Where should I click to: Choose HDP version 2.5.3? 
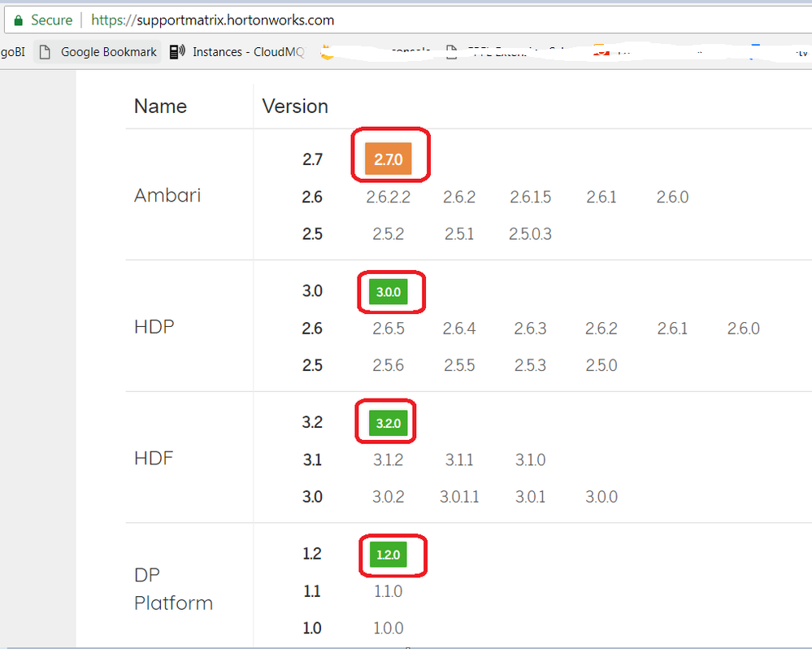tap(530, 364)
